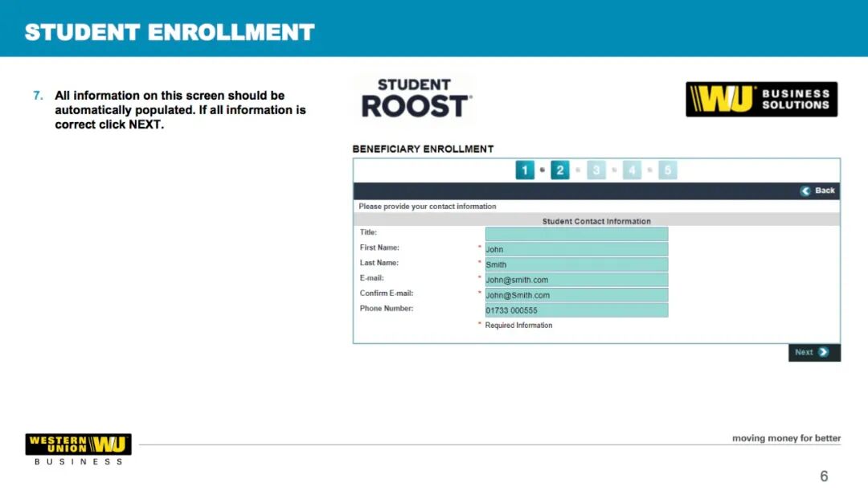Viewport: 868px width, 488px height.
Task: Click the arrow icon on the Next button
Action: point(823,352)
